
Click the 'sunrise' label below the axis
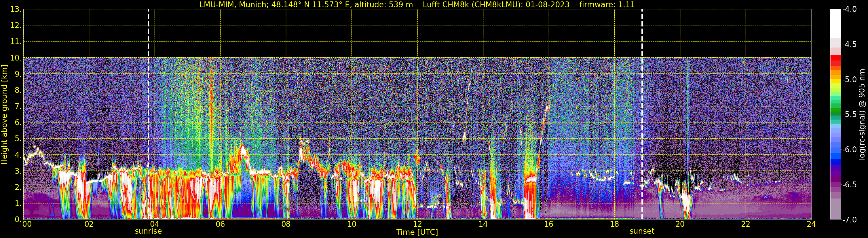point(148,231)
